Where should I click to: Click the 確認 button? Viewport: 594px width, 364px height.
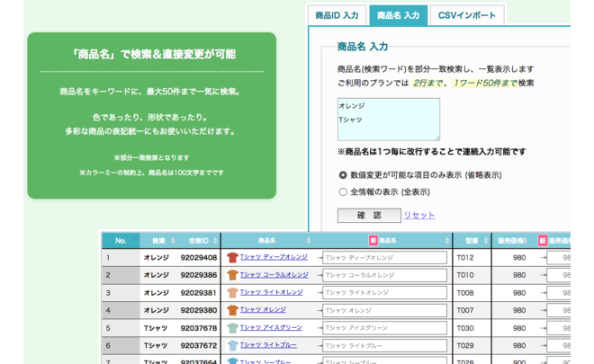tap(369, 216)
